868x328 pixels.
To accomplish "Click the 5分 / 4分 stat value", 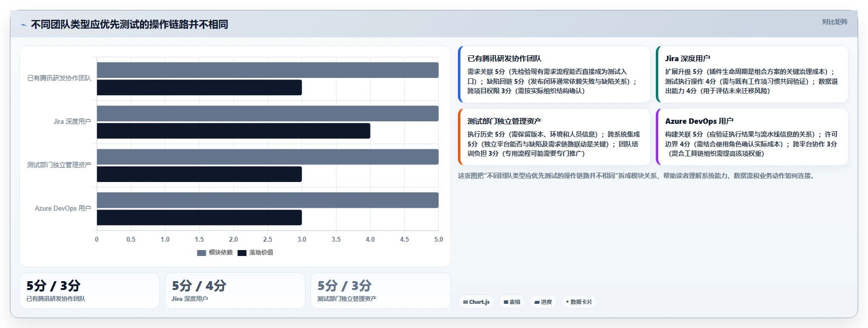I will point(199,286).
